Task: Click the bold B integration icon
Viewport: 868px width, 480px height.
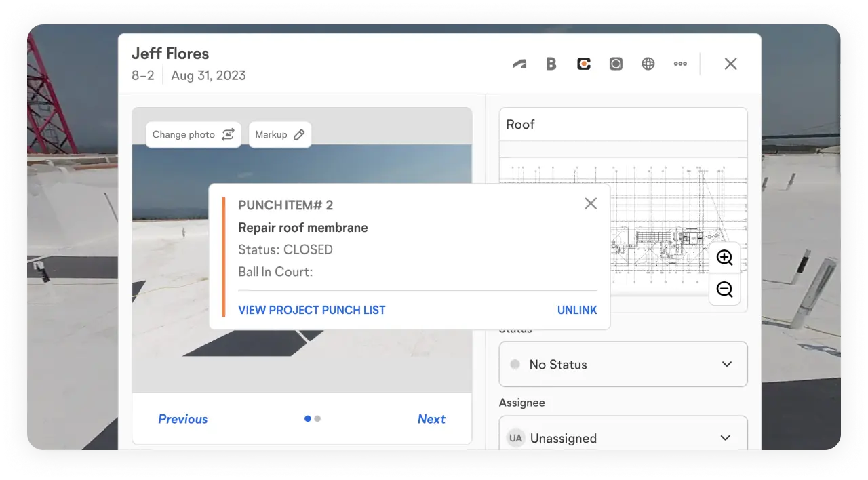Action: point(551,64)
